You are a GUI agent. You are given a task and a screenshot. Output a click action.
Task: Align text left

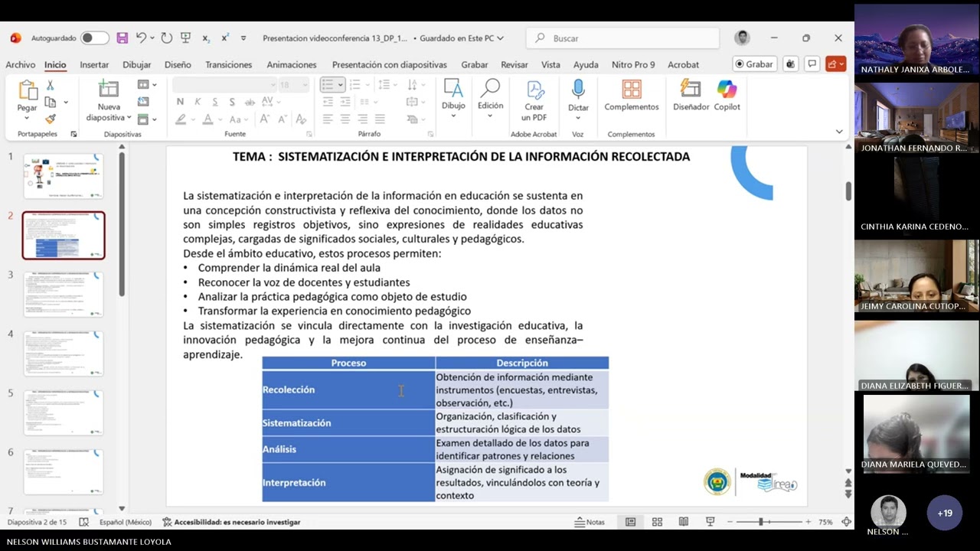tap(328, 119)
